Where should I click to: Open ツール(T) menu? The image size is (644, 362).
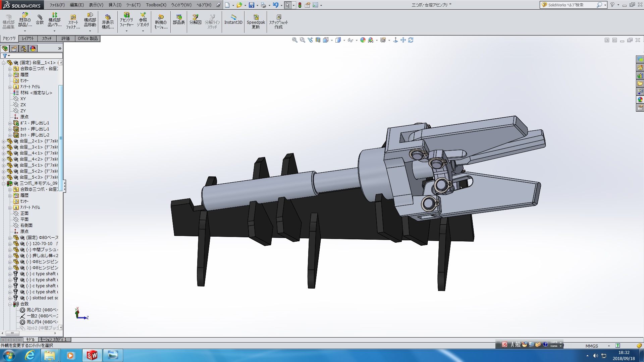(x=133, y=5)
